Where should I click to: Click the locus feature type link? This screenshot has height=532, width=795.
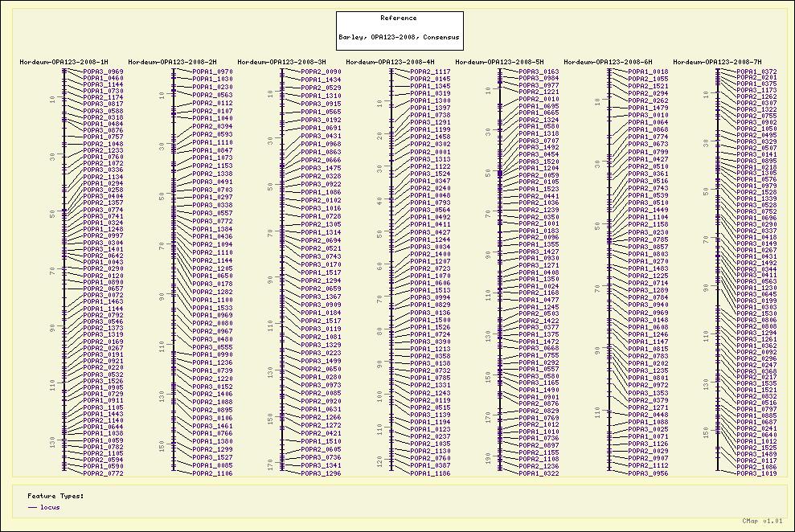coord(50,508)
